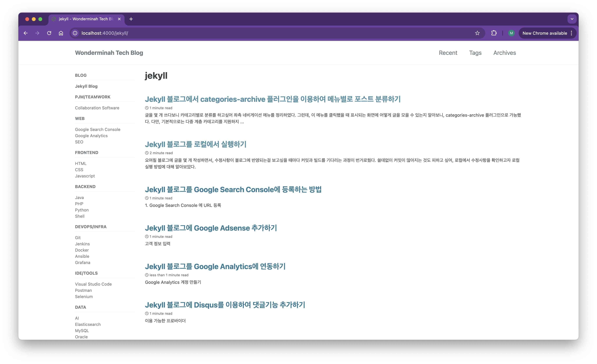Click Wonderminah Tech Blog site title
597x364 pixels.
tap(109, 53)
